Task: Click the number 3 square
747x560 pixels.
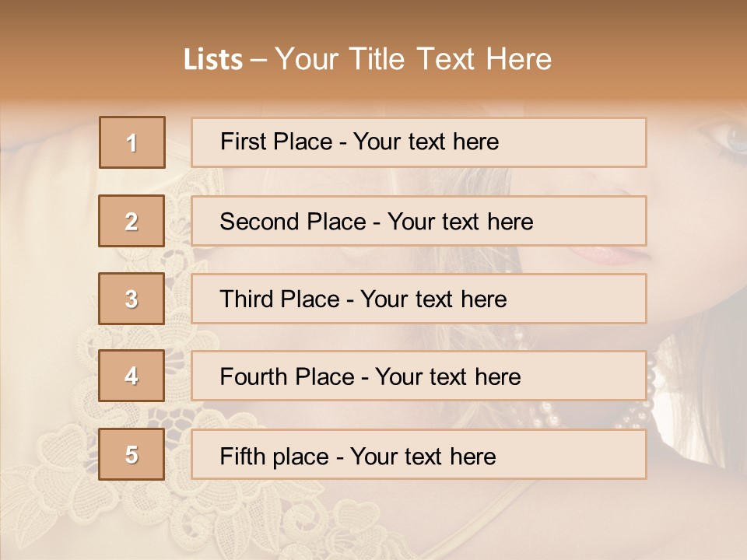Action: tap(132, 299)
